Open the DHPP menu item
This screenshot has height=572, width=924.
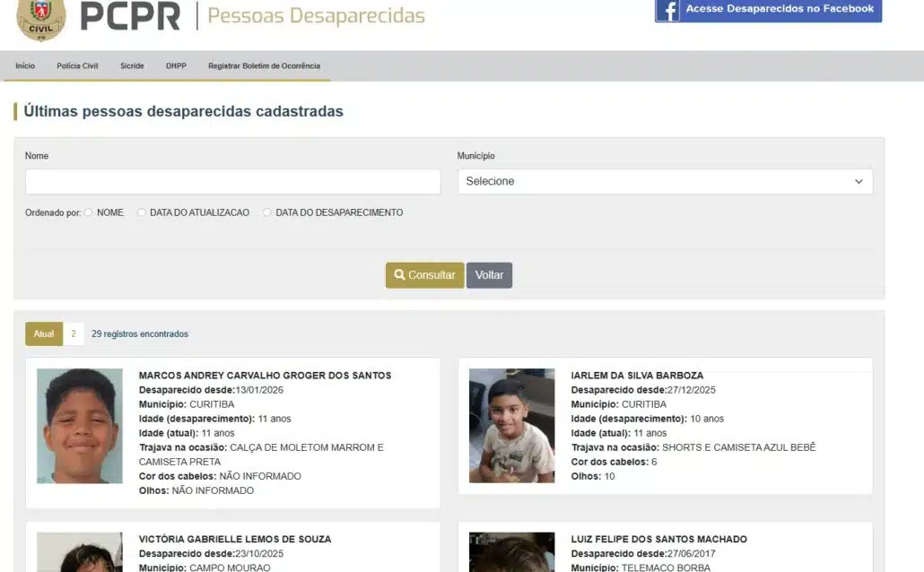[176, 65]
